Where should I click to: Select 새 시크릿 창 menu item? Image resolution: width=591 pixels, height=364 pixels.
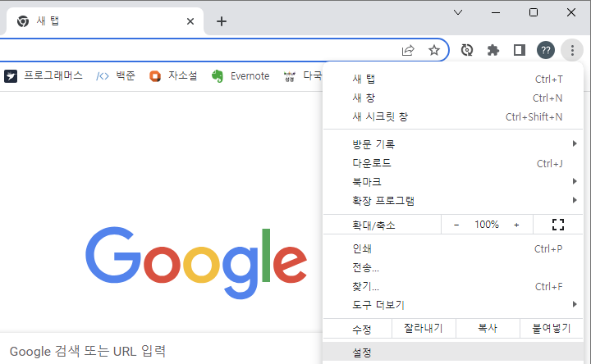453,116
